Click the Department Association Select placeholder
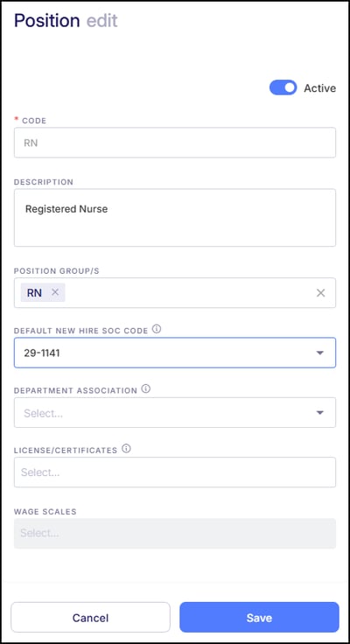350x644 pixels. click(43, 413)
